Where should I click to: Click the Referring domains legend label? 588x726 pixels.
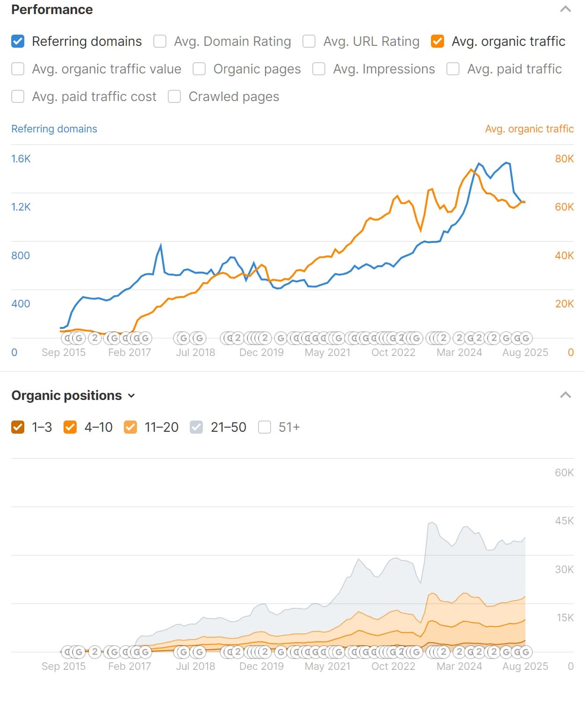[54, 129]
